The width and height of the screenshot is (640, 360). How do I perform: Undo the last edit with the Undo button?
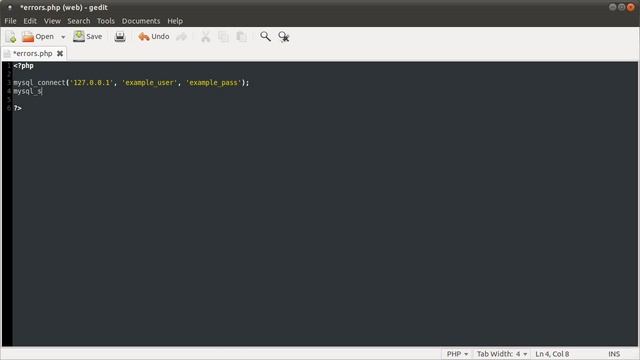tap(153, 37)
